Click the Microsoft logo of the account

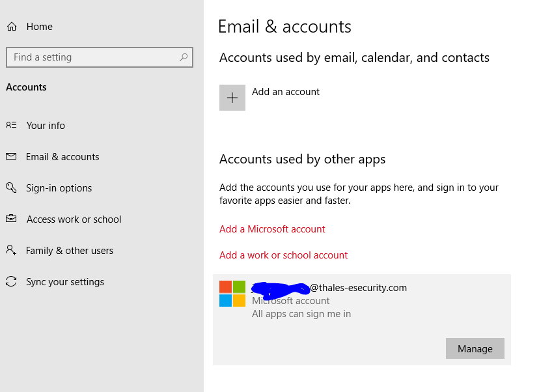pos(232,294)
